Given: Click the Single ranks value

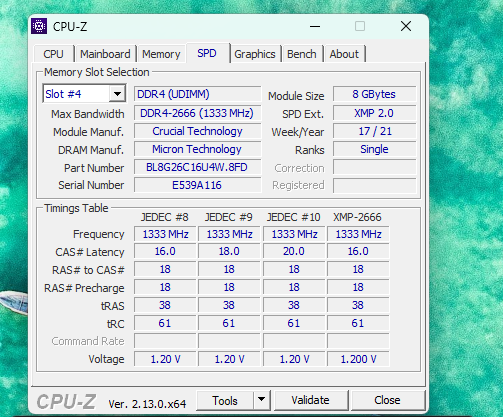Looking at the screenshot, I should pos(374,149).
